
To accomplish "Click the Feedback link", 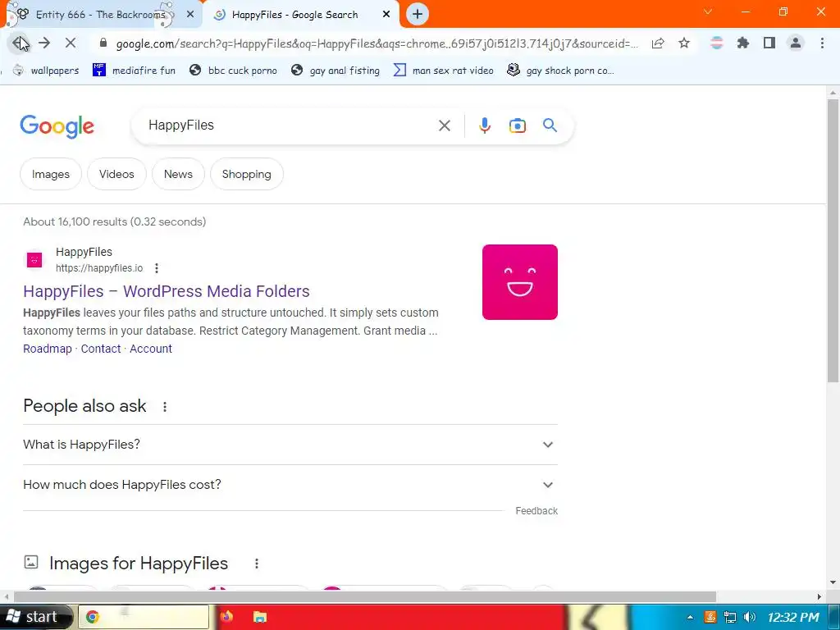I will [x=536, y=511].
